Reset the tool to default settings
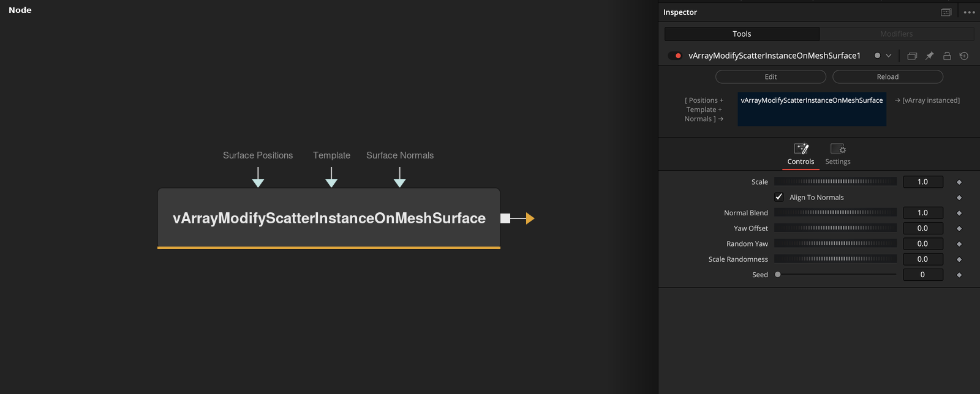The width and height of the screenshot is (980, 394). pos(964,56)
